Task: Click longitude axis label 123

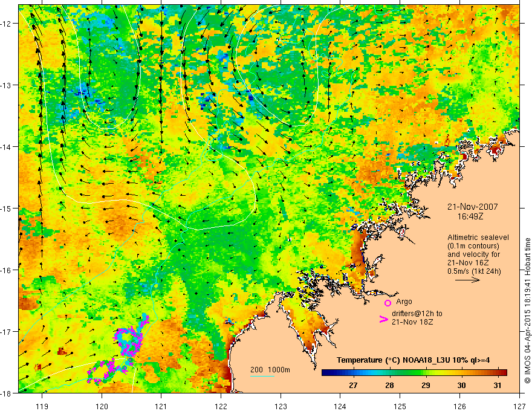Action: coord(281,406)
